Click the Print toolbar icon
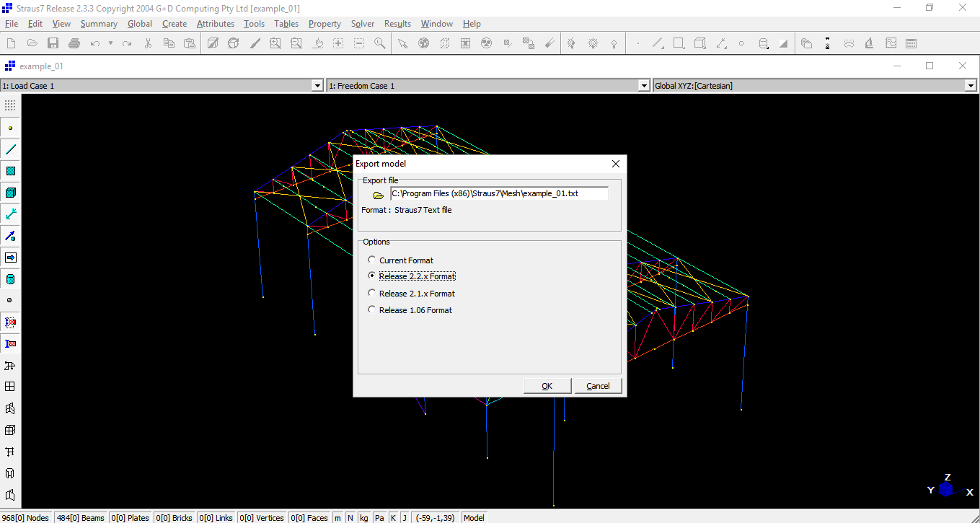The height and width of the screenshot is (523, 980). click(x=74, y=43)
